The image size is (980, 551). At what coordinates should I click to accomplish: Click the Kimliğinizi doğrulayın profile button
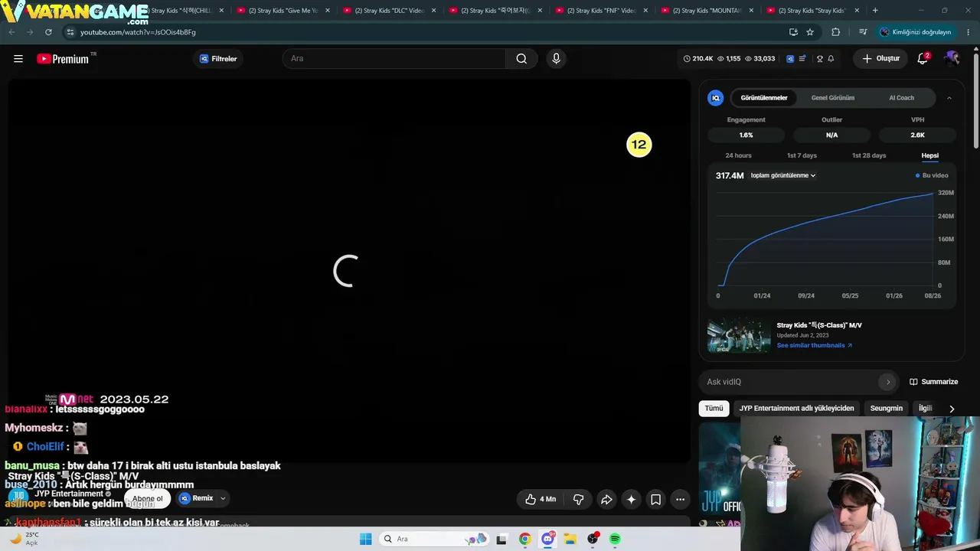click(x=916, y=32)
